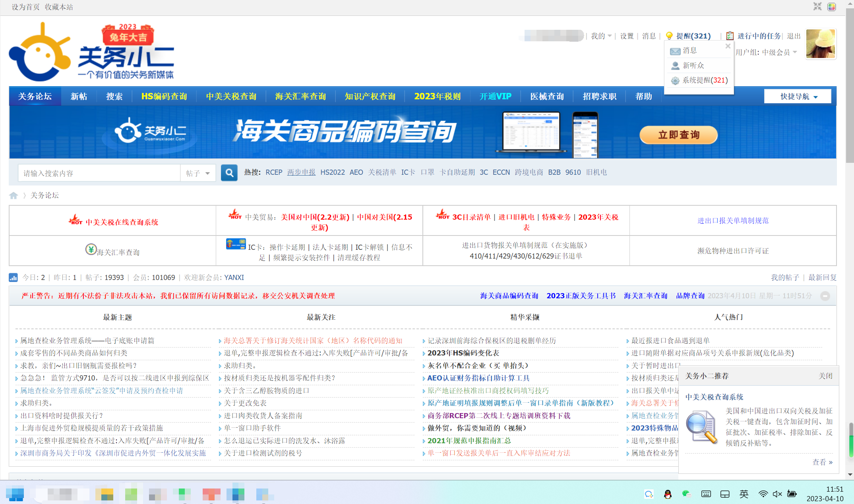Click the message envelope icon in popup
Viewport: 854px width, 504px height.
click(675, 51)
